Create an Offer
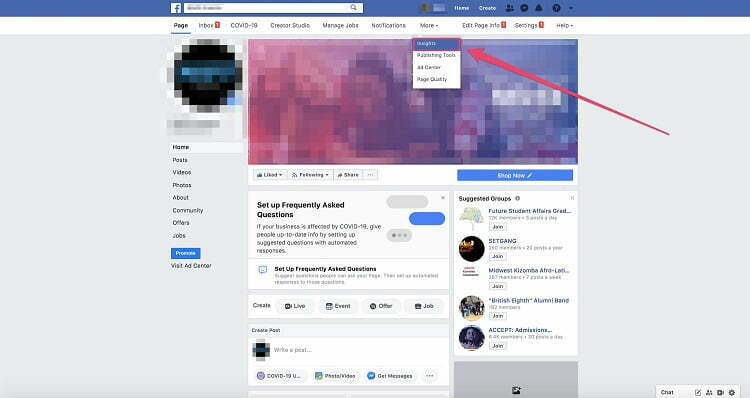This screenshot has height=398, width=750. click(381, 306)
